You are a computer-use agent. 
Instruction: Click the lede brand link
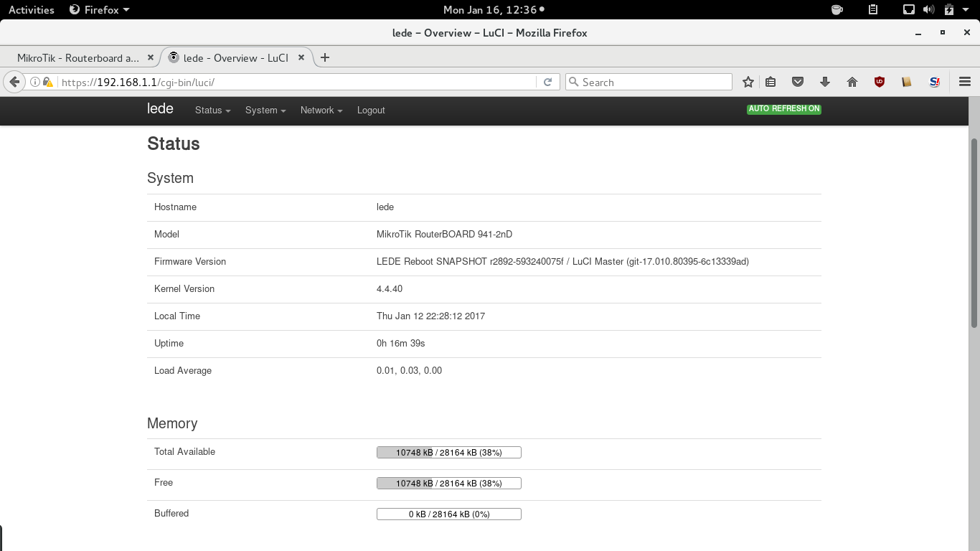pyautogui.click(x=160, y=109)
